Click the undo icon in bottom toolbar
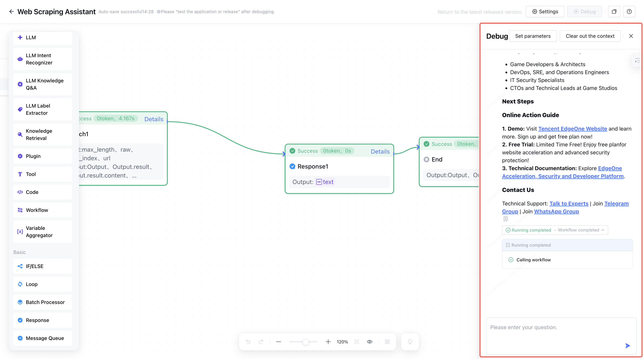Viewport: 644px width, 359px height. coord(248,342)
